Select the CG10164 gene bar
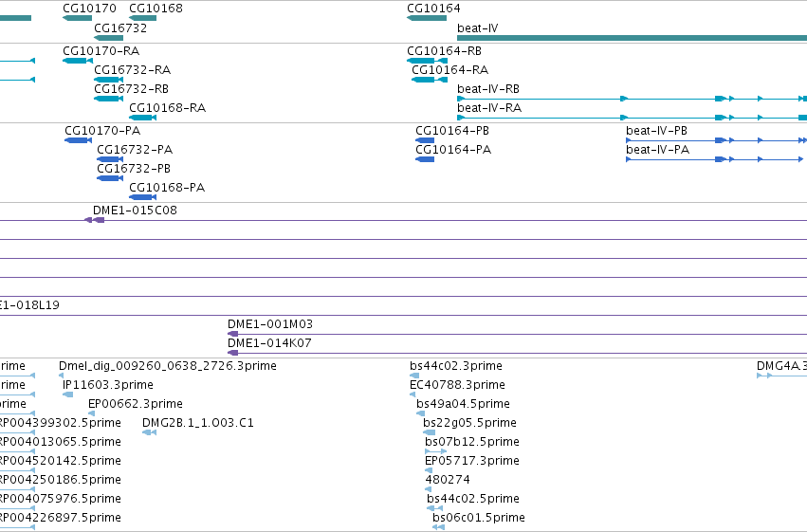 pyautogui.click(x=427, y=18)
